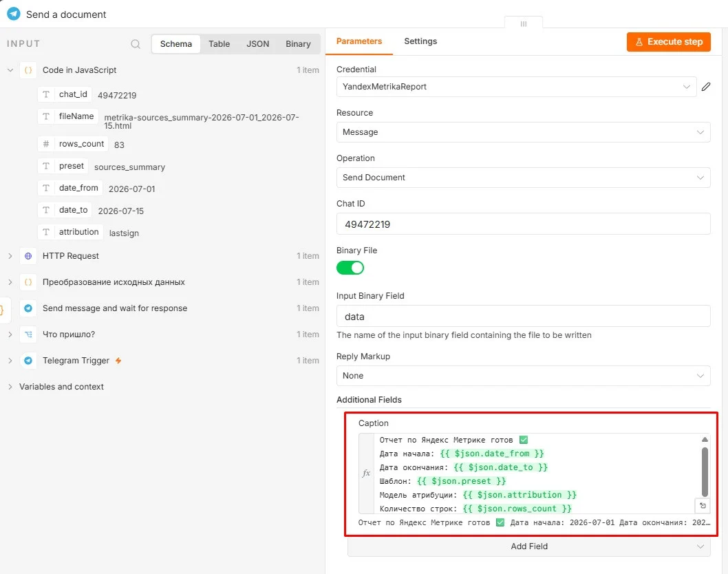
Task: Click the number icon next to rows_count
Action: coord(46,144)
